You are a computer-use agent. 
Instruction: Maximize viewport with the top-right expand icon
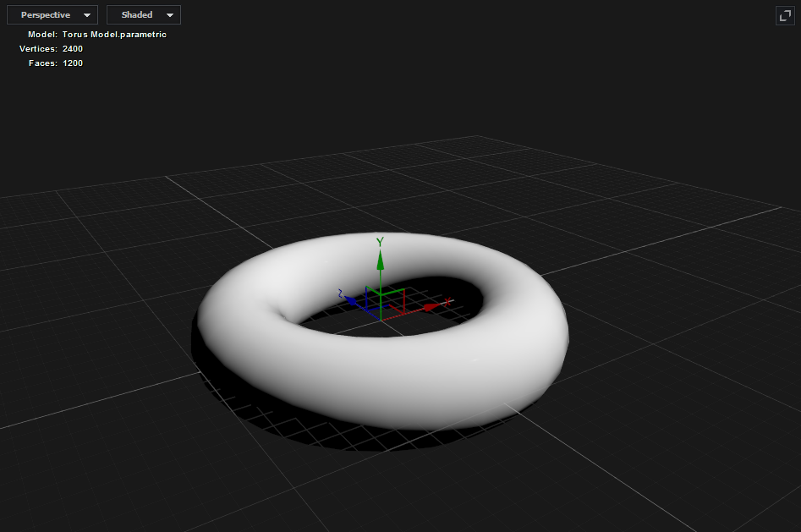pos(785,15)
